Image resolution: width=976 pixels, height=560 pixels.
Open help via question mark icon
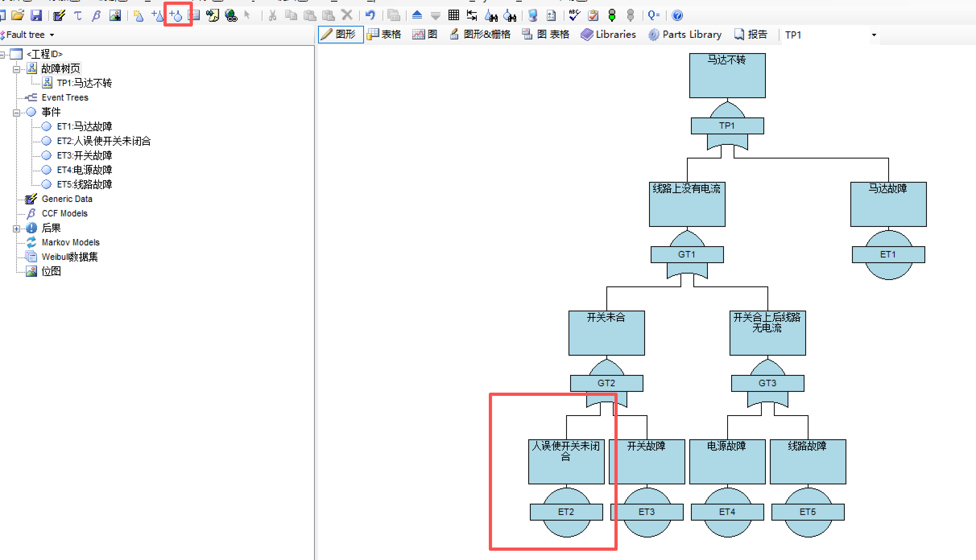click(x=677, y=16)
